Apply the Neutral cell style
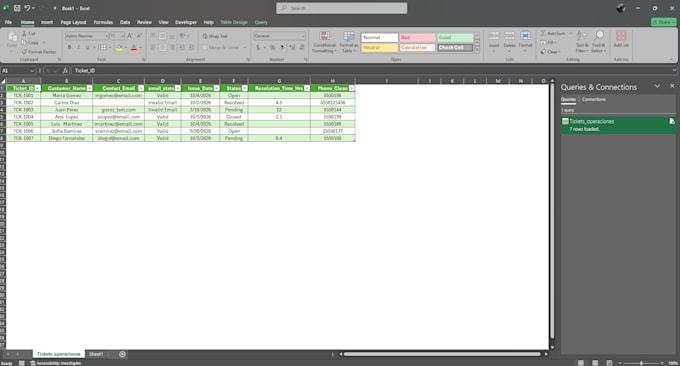The height and width of the screenshot is (366, 680). [379, 48]
